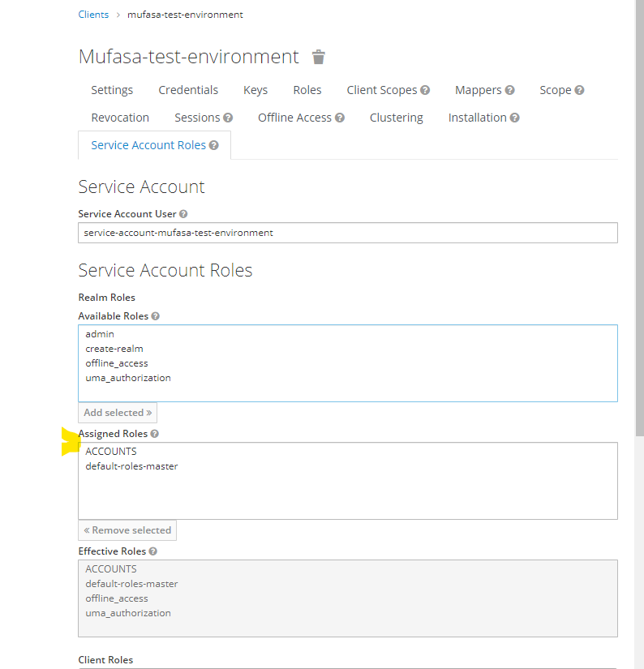Viewport: 644px width, 669px height.
Task: Open the Revocation tab
Action: click(120, 118)
